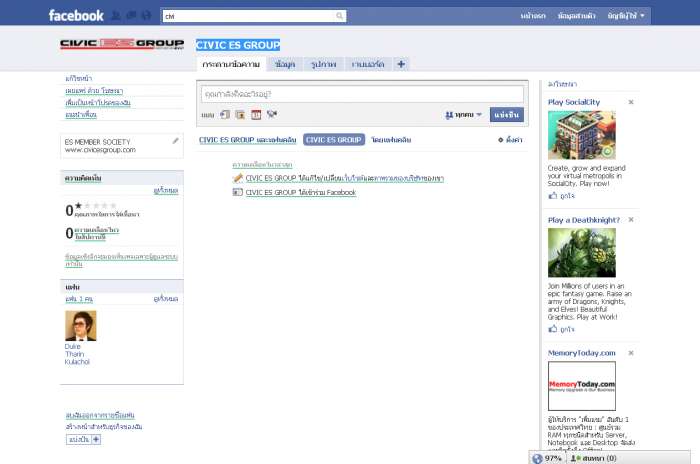Close the Play a Deathknight ad
This screenshot has width=700, height=464.
coord(631,220)
